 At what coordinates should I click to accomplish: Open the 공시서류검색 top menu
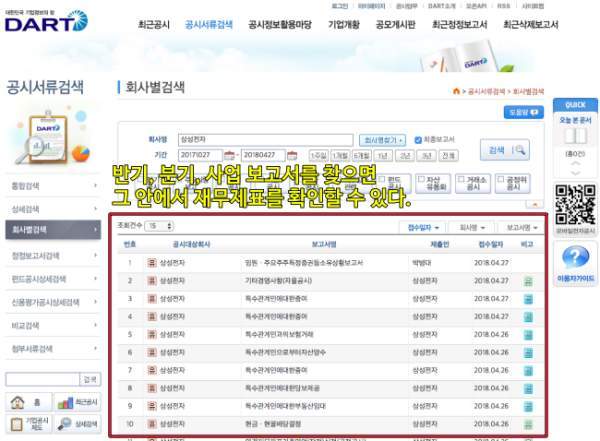click(x=209, y=24)
